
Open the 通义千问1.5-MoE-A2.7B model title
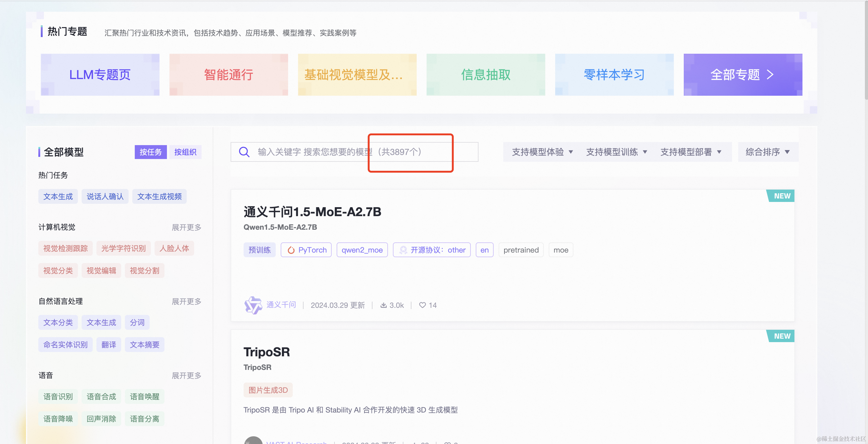(x=312, y=212)
